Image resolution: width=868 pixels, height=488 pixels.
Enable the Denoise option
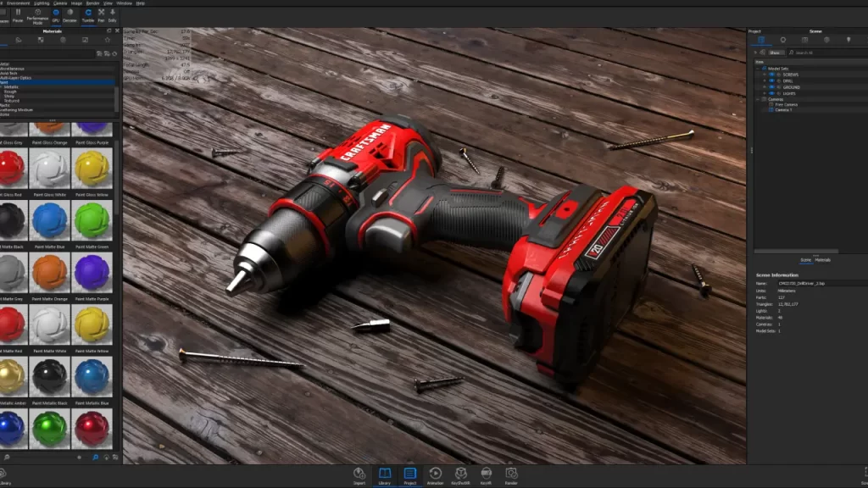(70, 15)
